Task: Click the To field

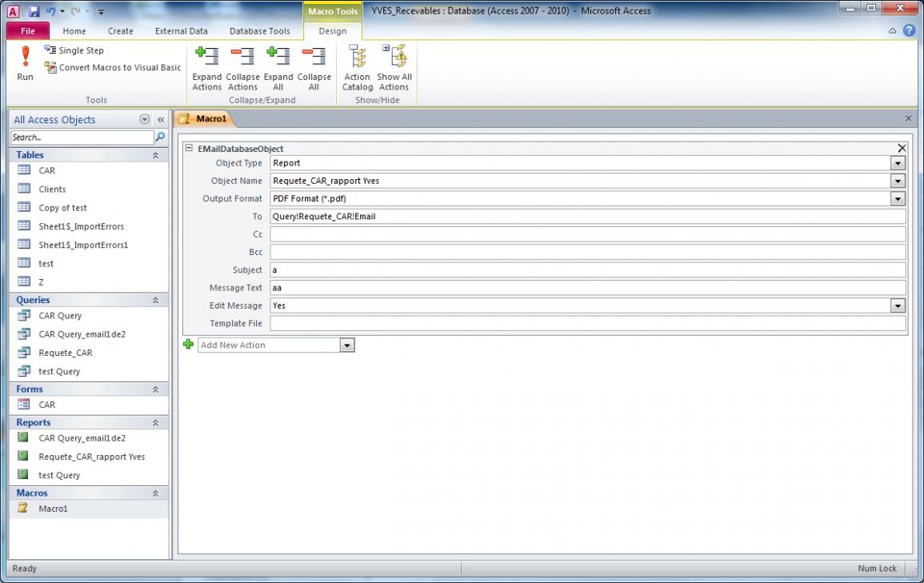Action: (587, 216)
